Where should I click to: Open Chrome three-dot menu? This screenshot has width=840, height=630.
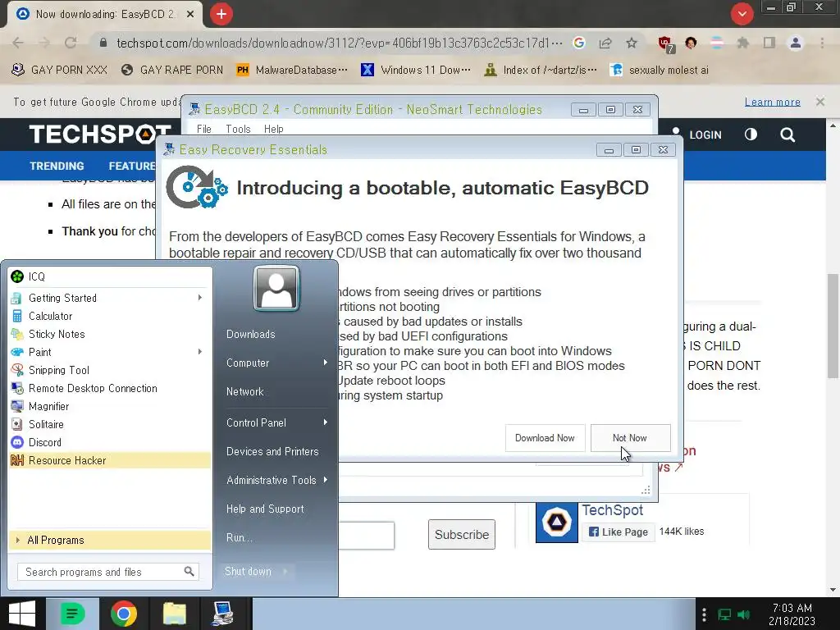pos(822,43)
